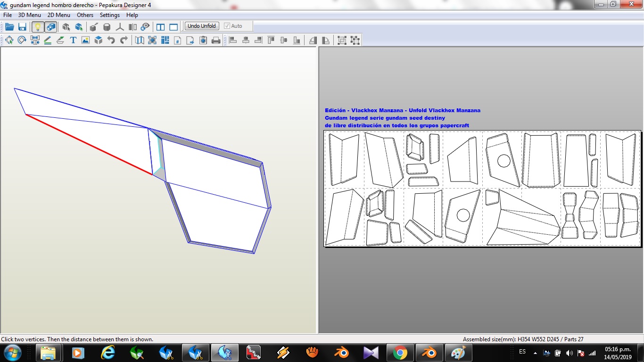This screenshot has height=362, width=644.
Task: Click the folded map unfold icon
Action: [x=140, y=41]
